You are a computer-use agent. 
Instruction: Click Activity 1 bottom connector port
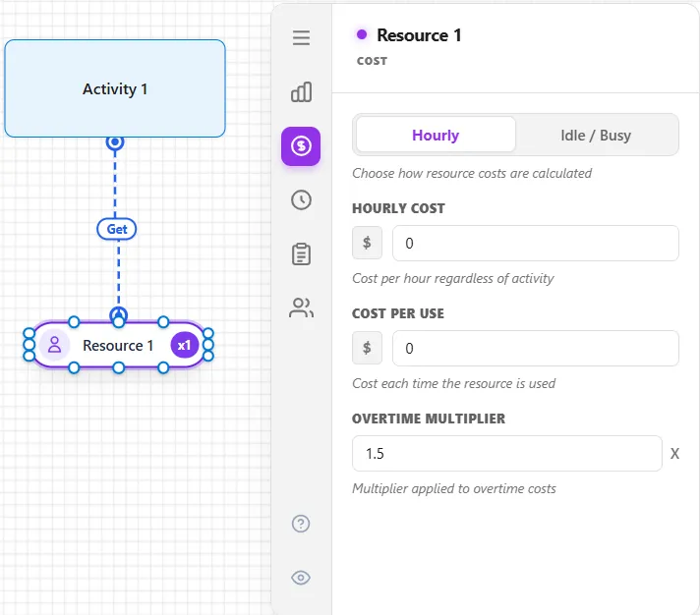coord(115,141)
